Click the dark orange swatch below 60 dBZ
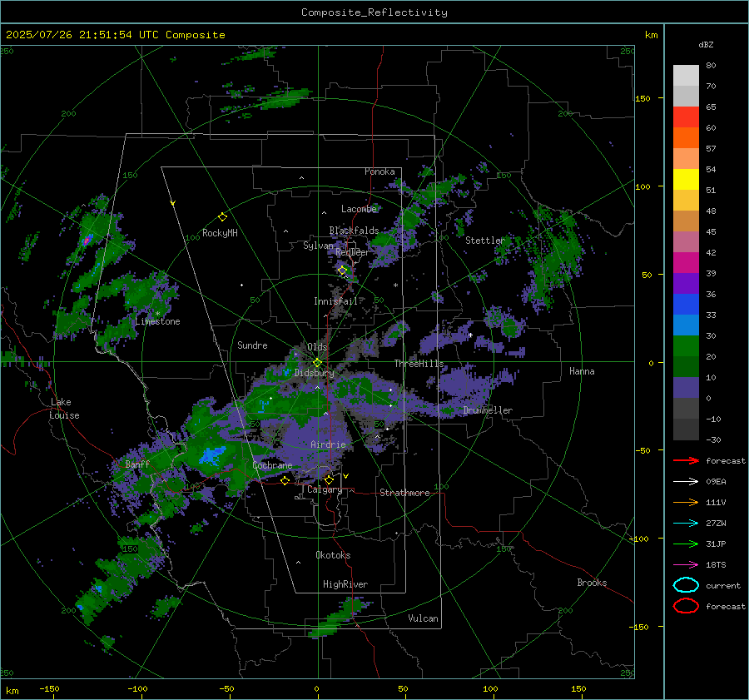 [x=686, y=138]
